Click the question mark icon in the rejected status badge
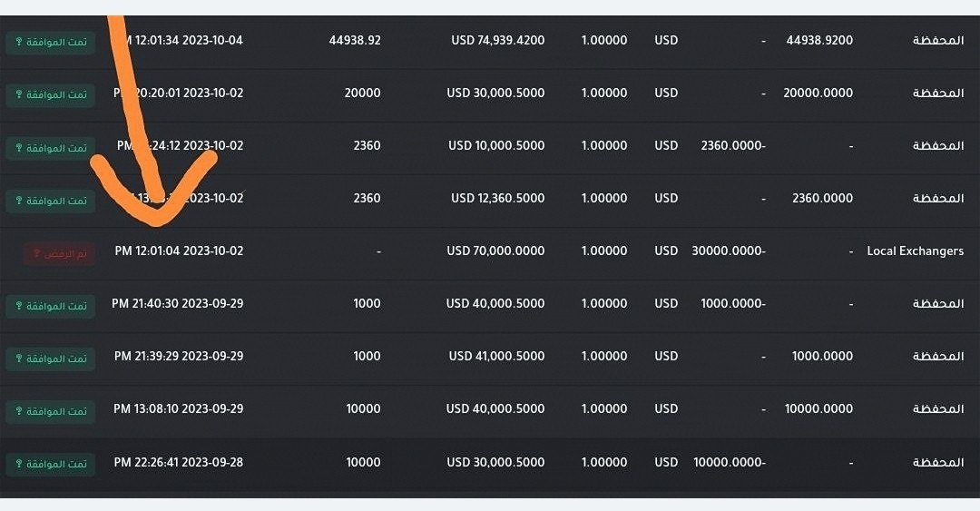 (35, 253)
